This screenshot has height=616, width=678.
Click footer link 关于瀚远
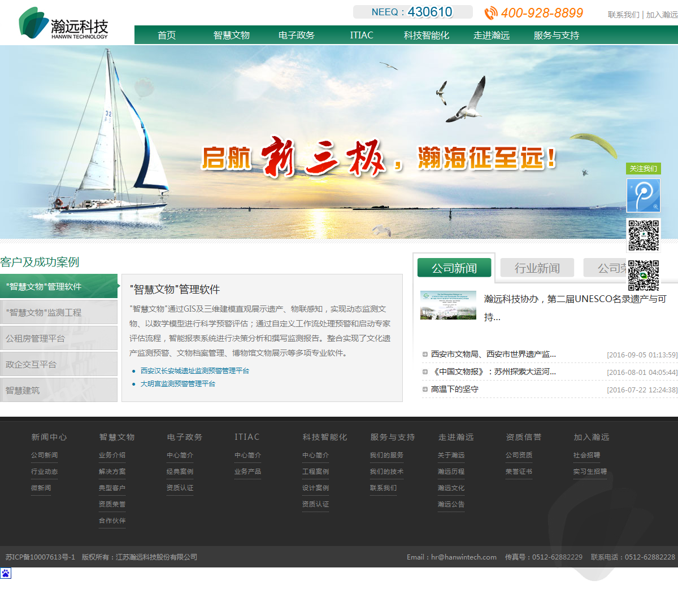(451, 455)
